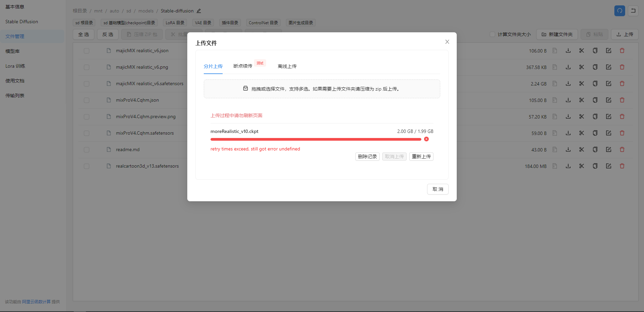
Task: Check the mixProV4.Cqhm.preview.png row checkbox
Action: point(87,117)
